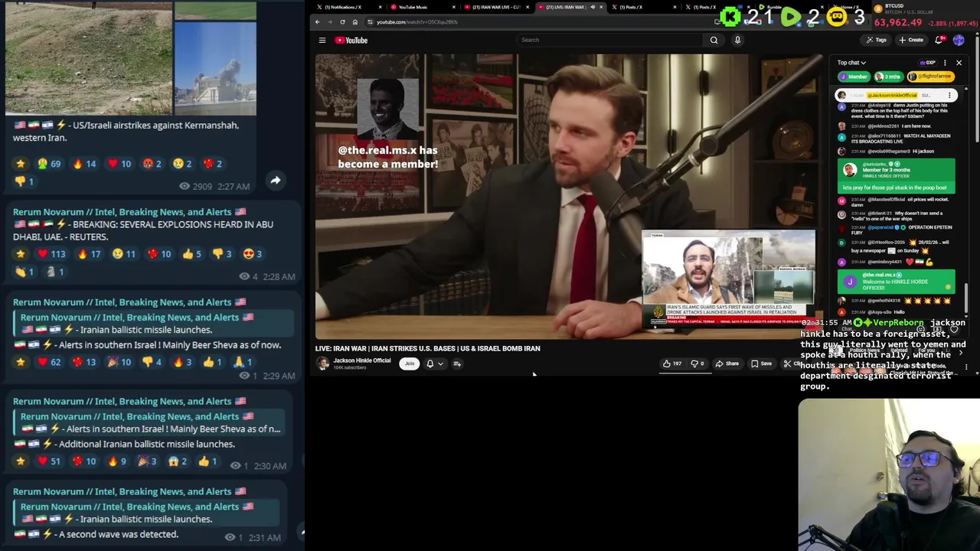The image size is (980, 551).
Task: Click heart reaction 62 on Beer Sheva post
Action: click(50, 361)
